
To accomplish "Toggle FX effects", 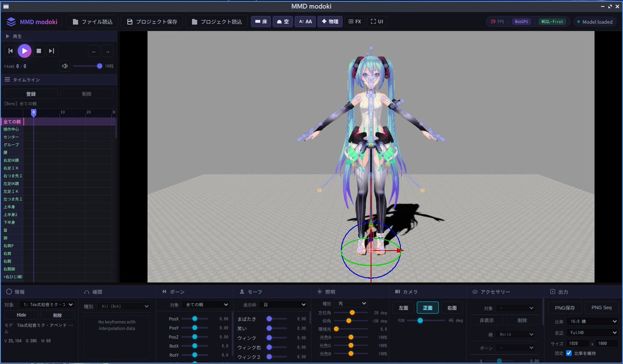I will 355,22.
